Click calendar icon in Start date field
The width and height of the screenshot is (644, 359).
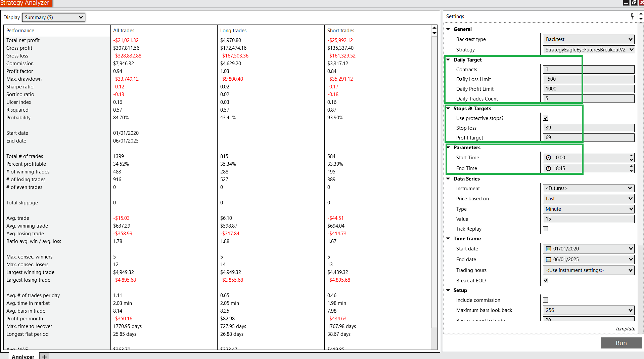pyautogui.click(x=549, y=249)
